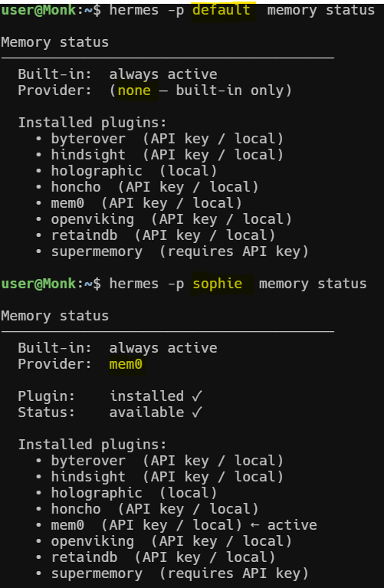Click highlighted 'sophie' profile in second command
384x588 pixels.
click(x=217, y=284)
